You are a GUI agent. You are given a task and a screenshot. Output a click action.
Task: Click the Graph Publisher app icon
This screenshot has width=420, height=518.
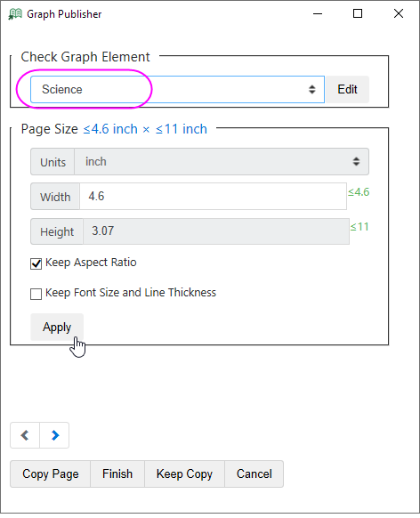[x=15, y=14]
